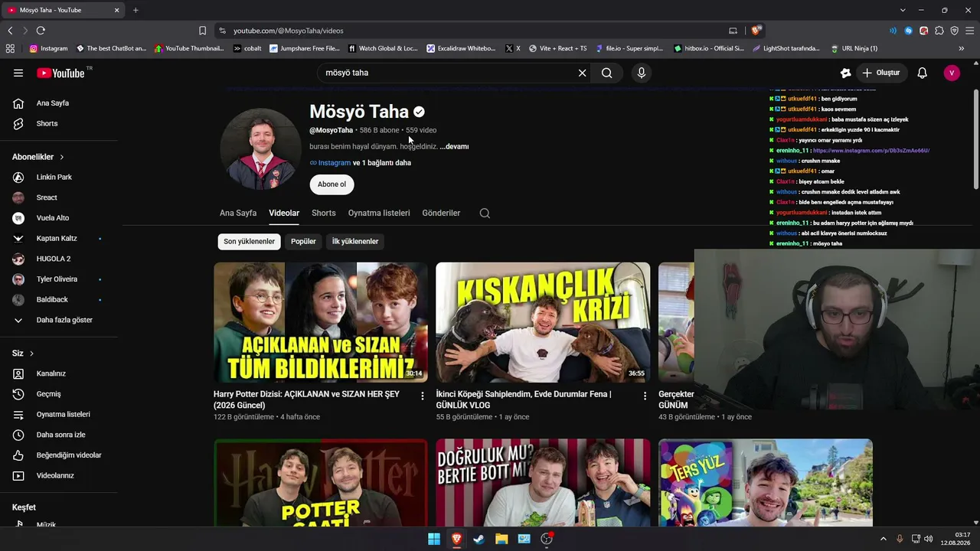Expand the Abonelikler section

point(38,157)
